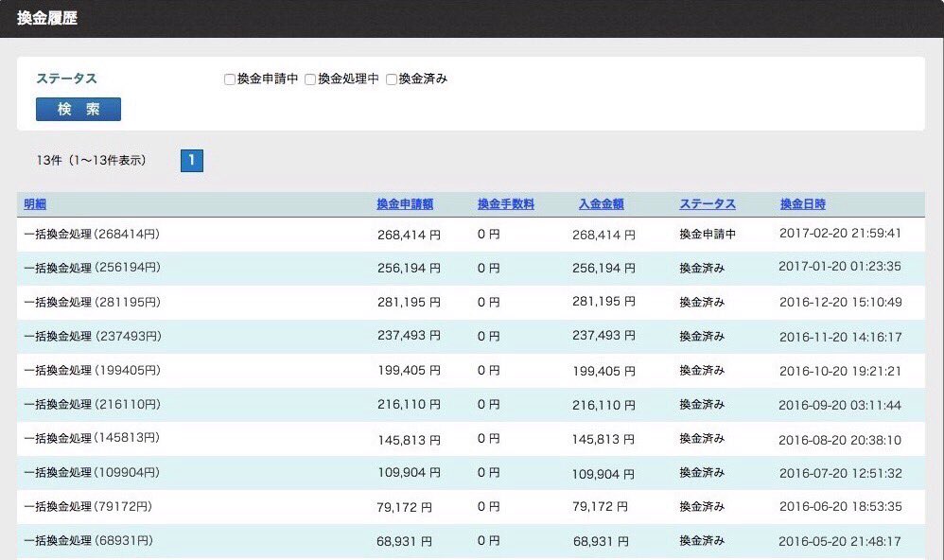944x560 pixels.
Task: Toggle the 換金済み status filter
Action: [391, 79]
